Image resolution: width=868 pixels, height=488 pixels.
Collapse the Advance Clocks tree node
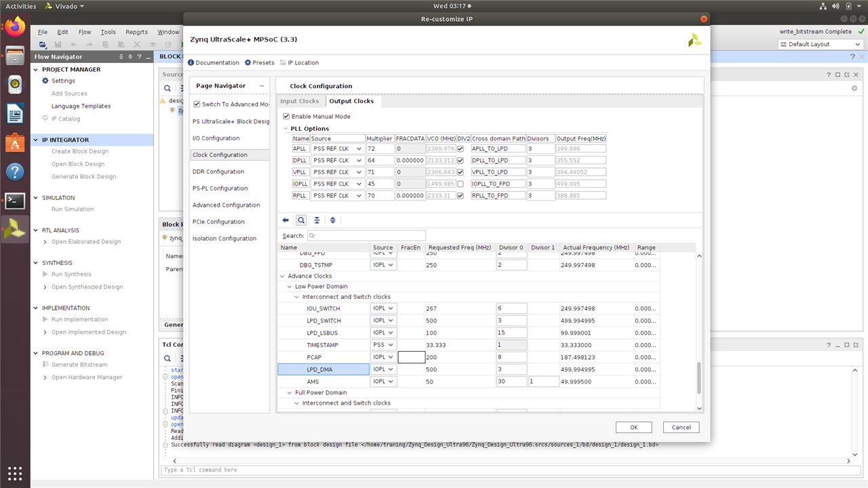(282, 276)
